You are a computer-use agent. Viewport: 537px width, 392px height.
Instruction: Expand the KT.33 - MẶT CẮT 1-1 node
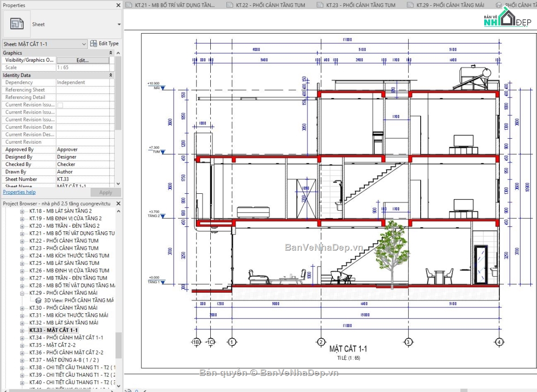tap(22, 330)
